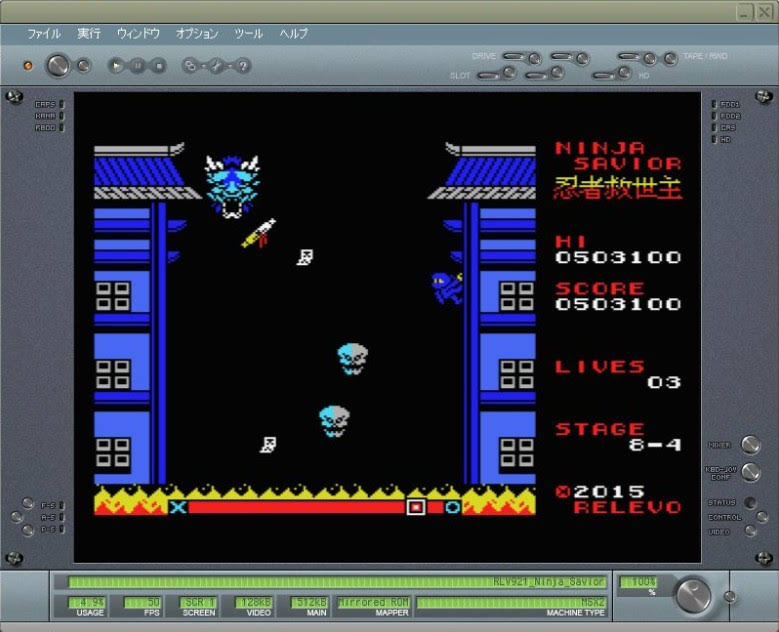
Task: Close the emulator window
Action: click(763, 12)
